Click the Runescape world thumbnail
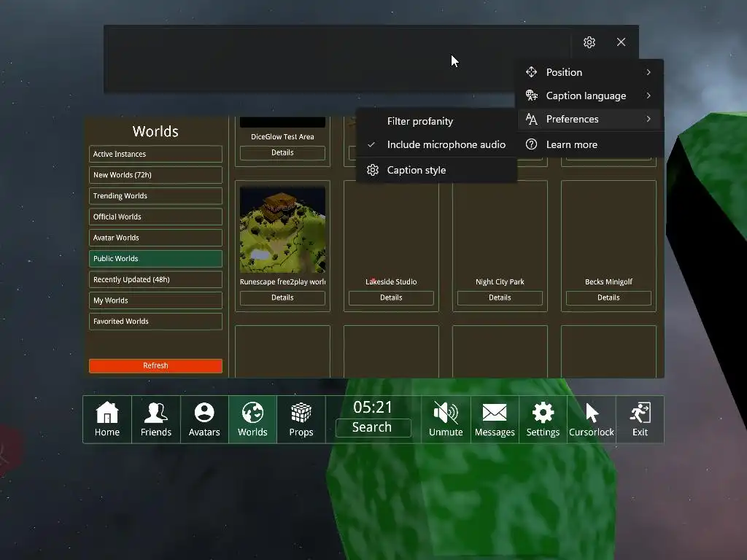The image size is (747, 560). coord(282,229)
